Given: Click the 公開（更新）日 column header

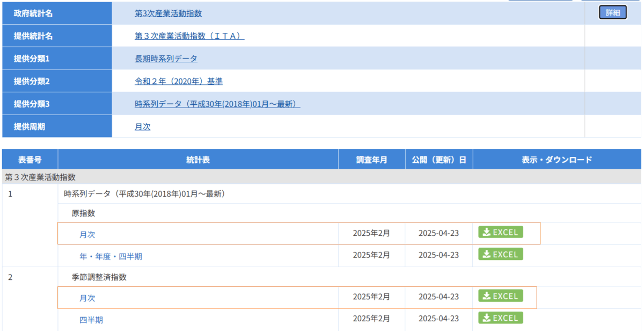Looking at the screenshot, I should tap(439, 160).
